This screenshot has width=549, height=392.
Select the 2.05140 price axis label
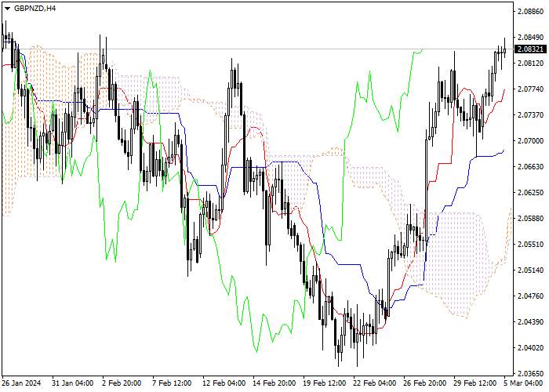point(531,270)
